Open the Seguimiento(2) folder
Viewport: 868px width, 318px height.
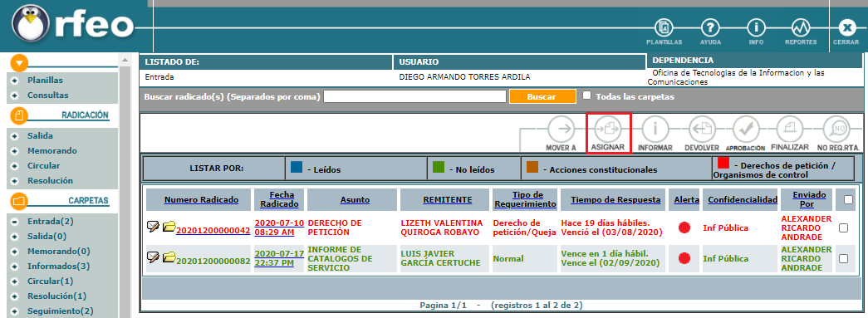[x=61, y=311]
